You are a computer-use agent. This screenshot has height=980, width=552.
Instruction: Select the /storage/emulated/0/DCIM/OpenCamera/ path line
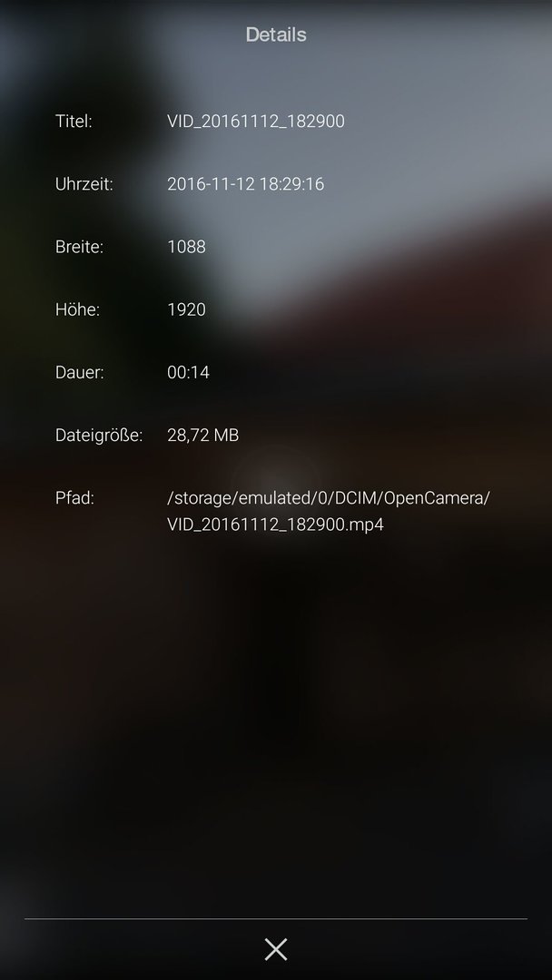click(x=329, y=498)
